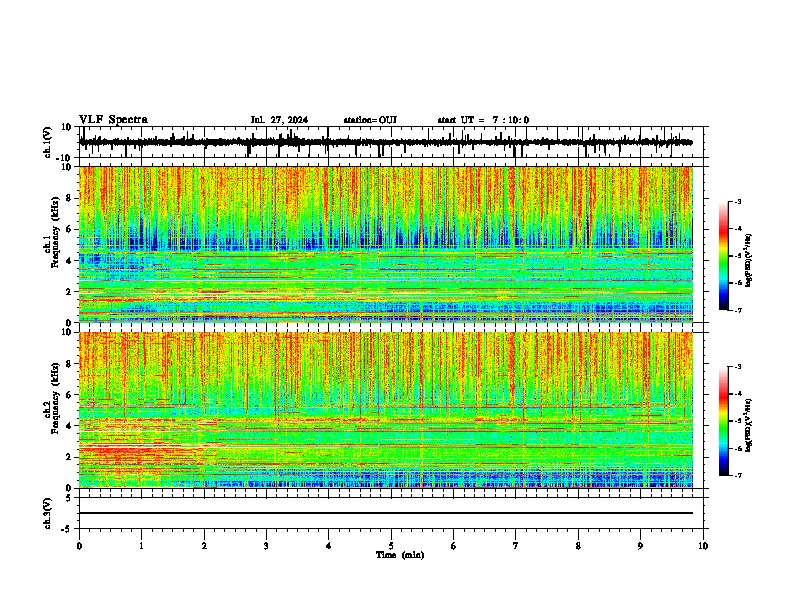Click the "-7" label on ch.1 color bar
Viewport: 792px width, 612px height.
[737, 310]
